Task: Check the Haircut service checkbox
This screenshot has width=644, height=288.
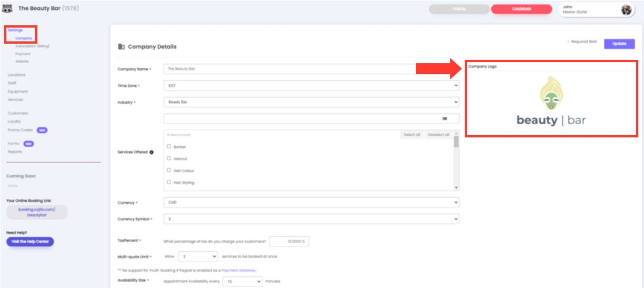Action: click(169, 158)
